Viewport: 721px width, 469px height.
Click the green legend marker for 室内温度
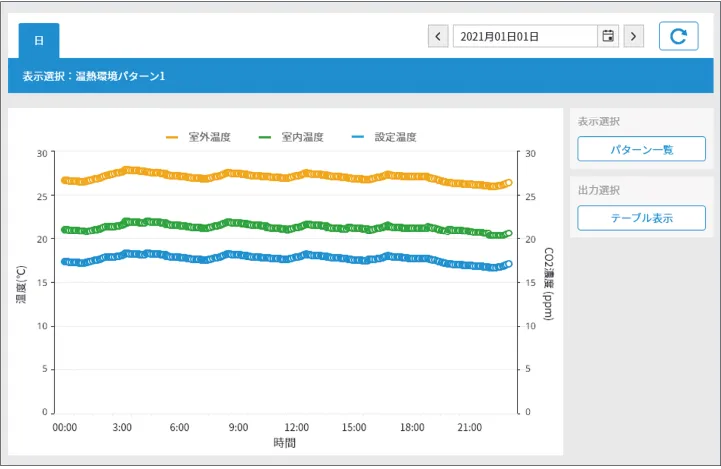coord(265,137)
